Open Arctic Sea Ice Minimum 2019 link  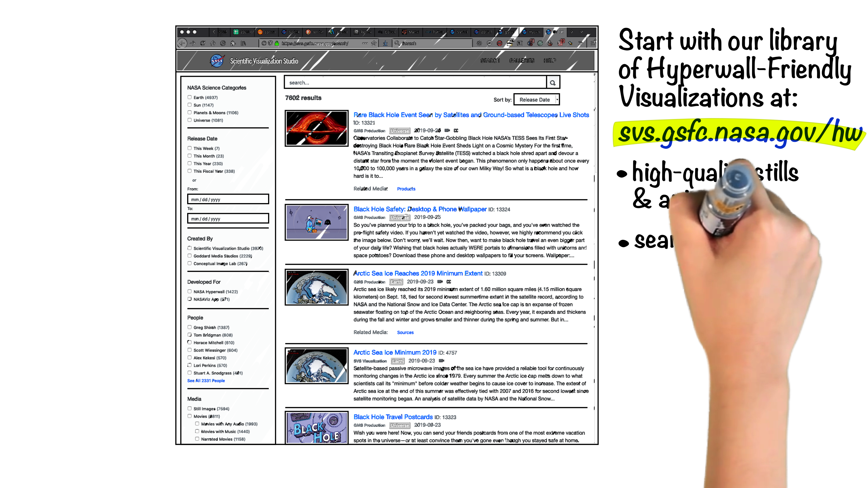click(x=395, y=352)
